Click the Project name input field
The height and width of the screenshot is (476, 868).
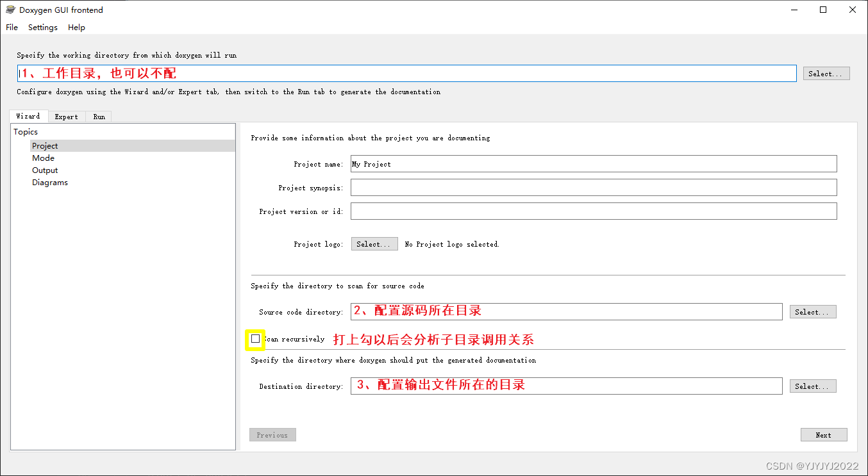(x=593, y=163)
